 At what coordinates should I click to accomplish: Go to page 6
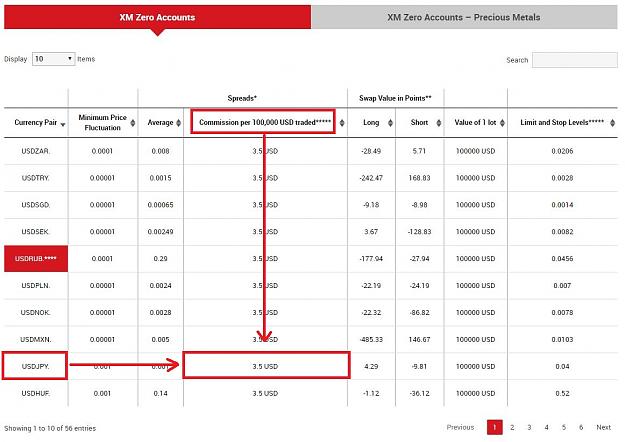click(581, 427)
